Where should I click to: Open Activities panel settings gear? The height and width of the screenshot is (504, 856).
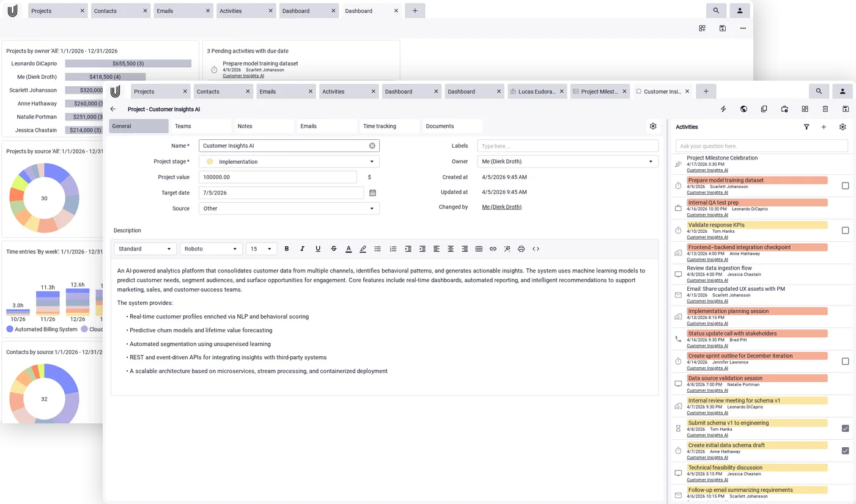click(x=843, y=127)
